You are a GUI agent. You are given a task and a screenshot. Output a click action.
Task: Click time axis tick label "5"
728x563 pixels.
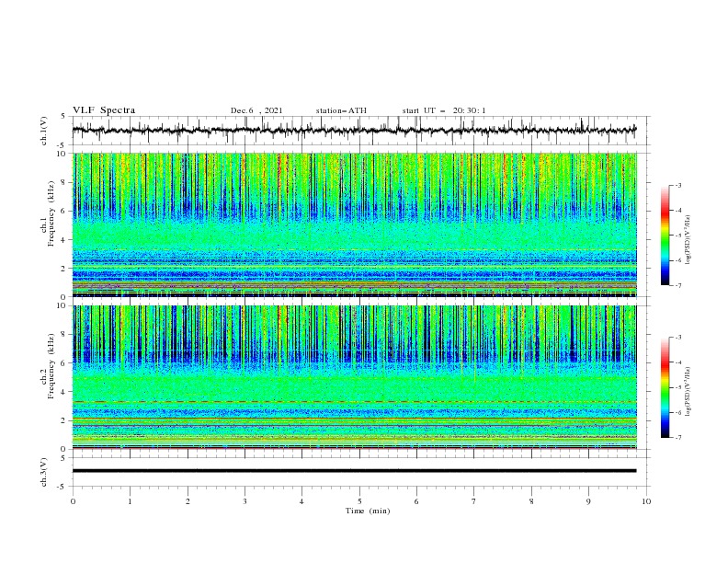click(x=359, y=501)
